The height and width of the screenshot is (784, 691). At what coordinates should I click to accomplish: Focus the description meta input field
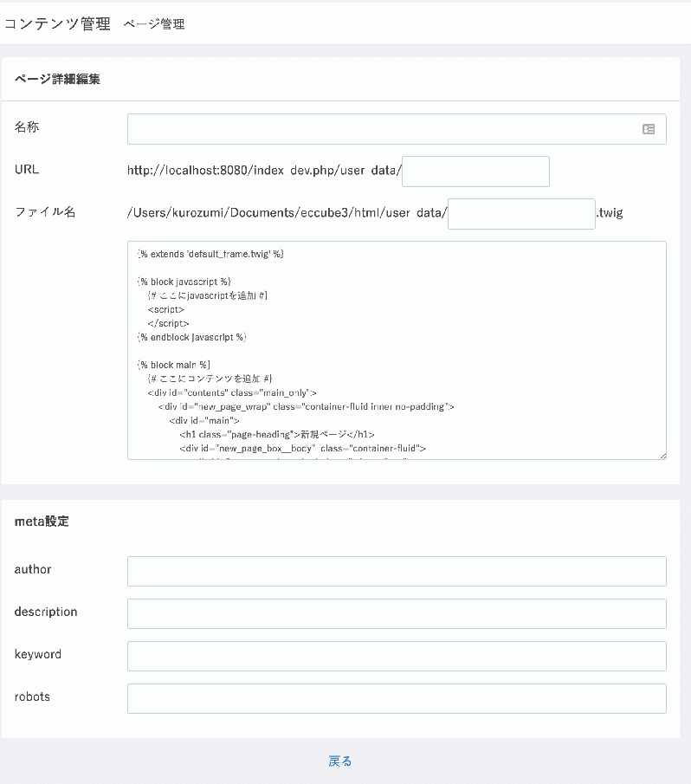[397, 613]
